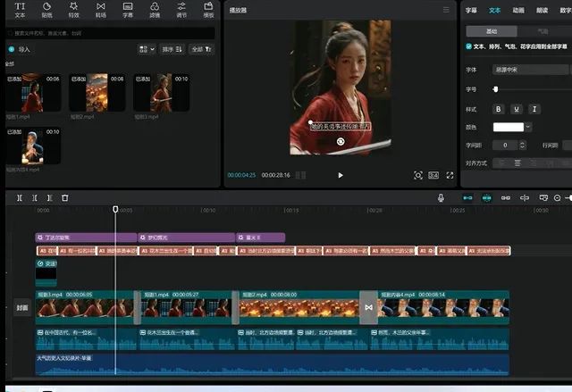Select the battlefield fire media thumbnail
Screen dimensions: 572x392
(97, 93)
